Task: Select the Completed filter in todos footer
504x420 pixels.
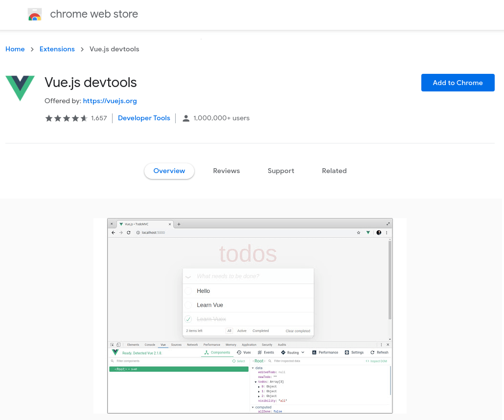Action: tap(260, 331)
